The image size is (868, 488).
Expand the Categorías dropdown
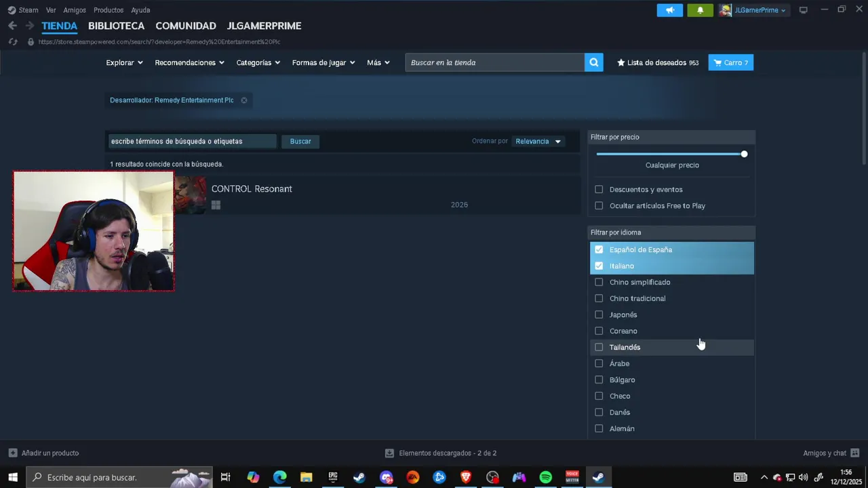pyautogui.click(x=258, y=62)
